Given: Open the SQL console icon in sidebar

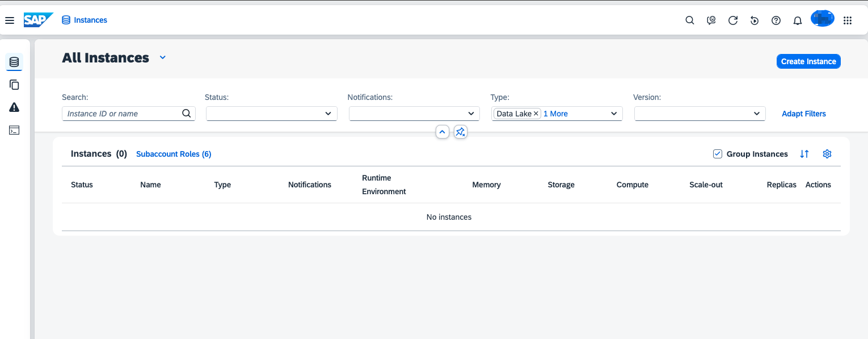Looking at the screenshot, I should coord(14,131).
